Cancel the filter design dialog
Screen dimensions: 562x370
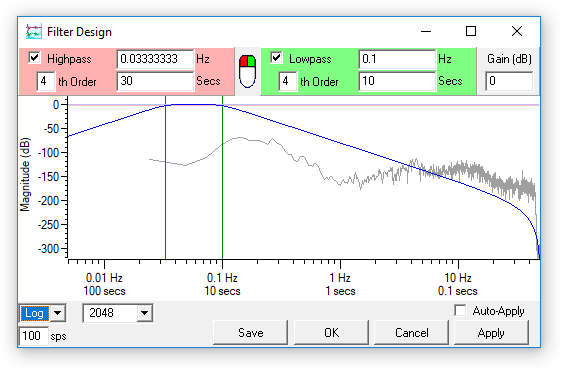point(411,333)
